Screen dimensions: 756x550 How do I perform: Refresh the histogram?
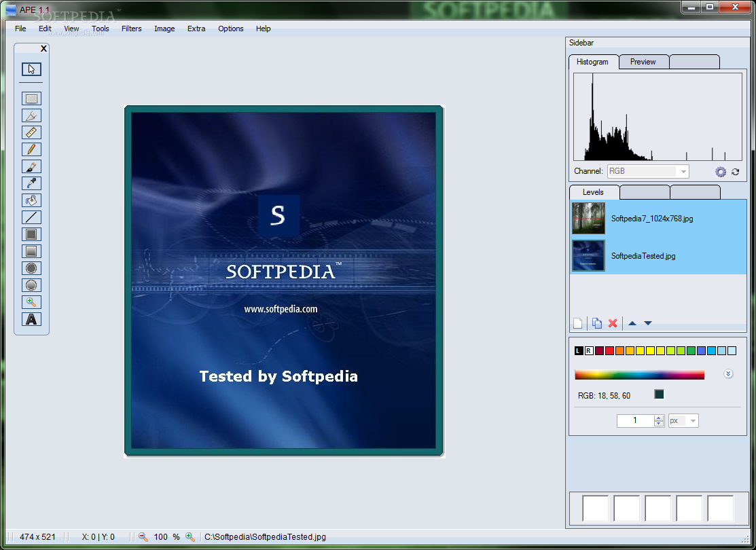735,172
